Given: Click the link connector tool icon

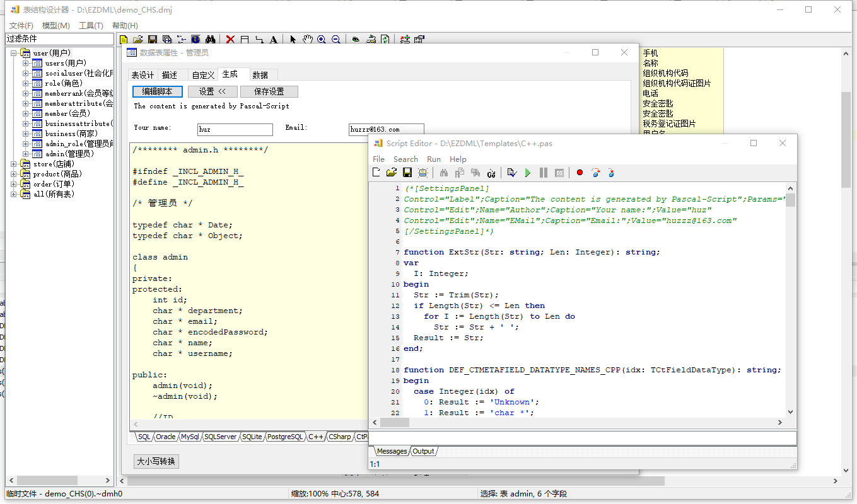Looking at the screenshot, I should 259,39.
